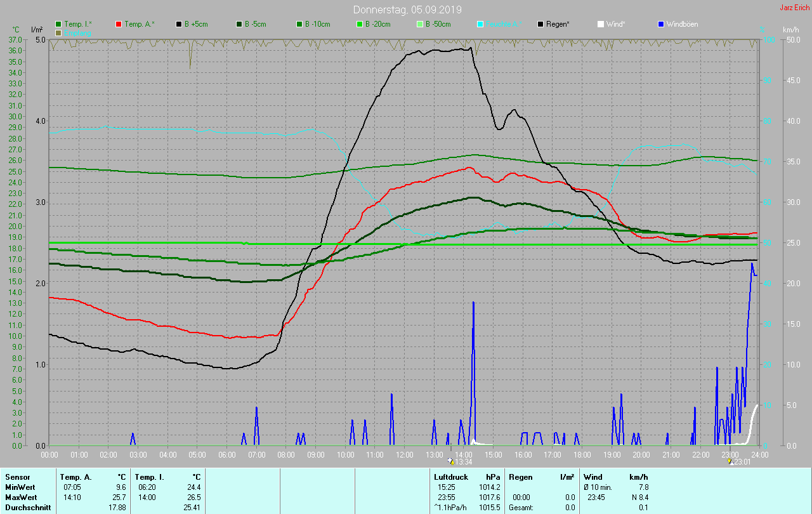This screenshot has width=812, height=514.
Task: Click the 21:00 label on the time axis
Action: (671, 454)
